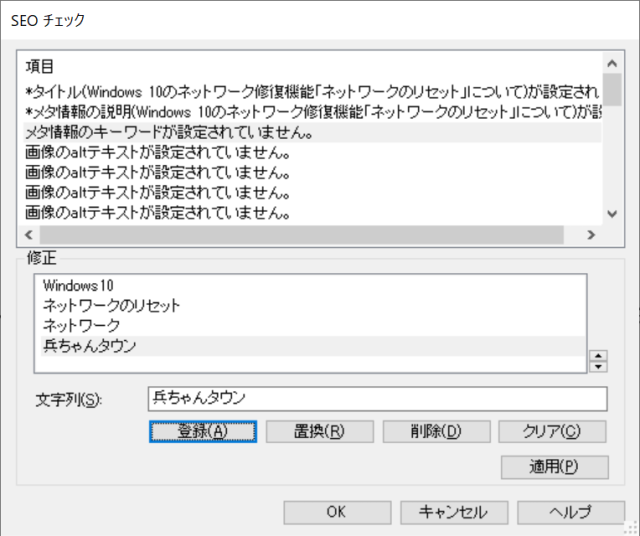640x536 pixels.
Task: Click the scroll right arrow of 項目 list
Action: [591, 235]
